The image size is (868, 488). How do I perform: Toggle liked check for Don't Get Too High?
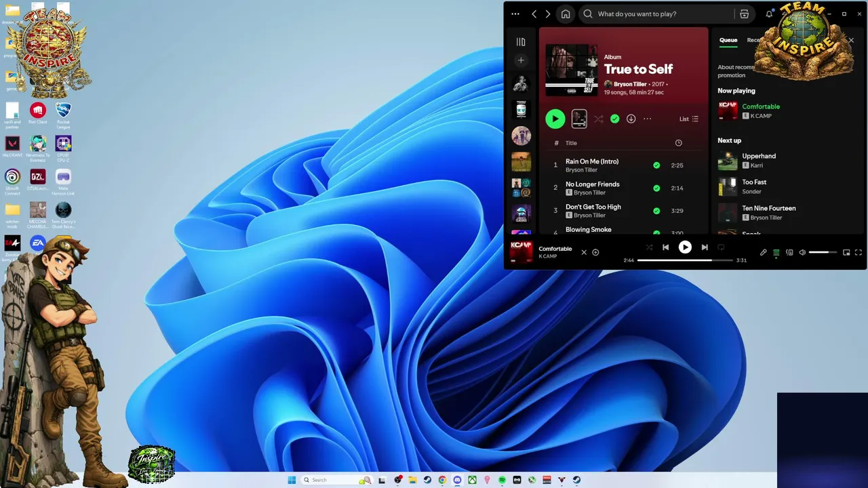[x=656, y=211]
